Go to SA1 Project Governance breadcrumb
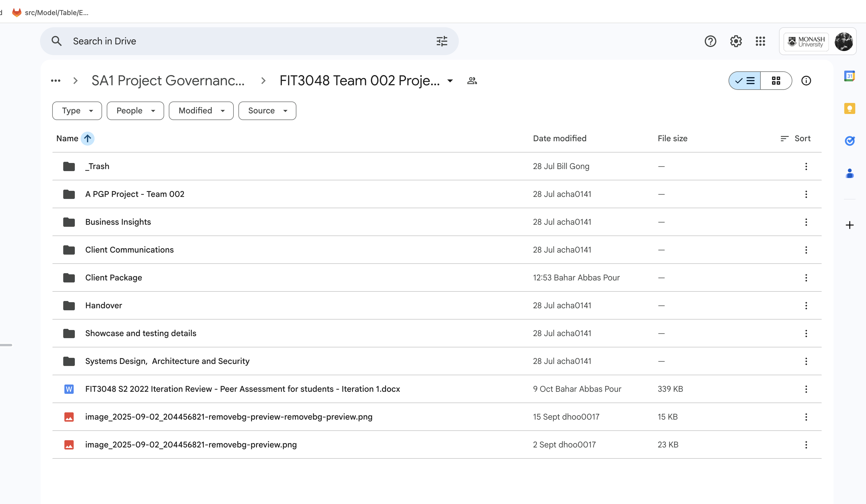The height and width of the screenshot is (504, 866). pyautogui.click(x=168, y=81)
